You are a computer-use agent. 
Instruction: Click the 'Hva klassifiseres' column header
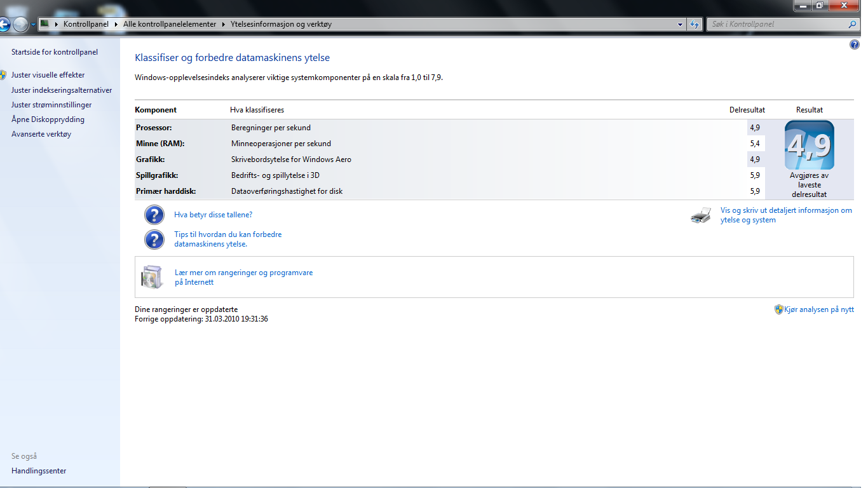(x=257, y=110)
